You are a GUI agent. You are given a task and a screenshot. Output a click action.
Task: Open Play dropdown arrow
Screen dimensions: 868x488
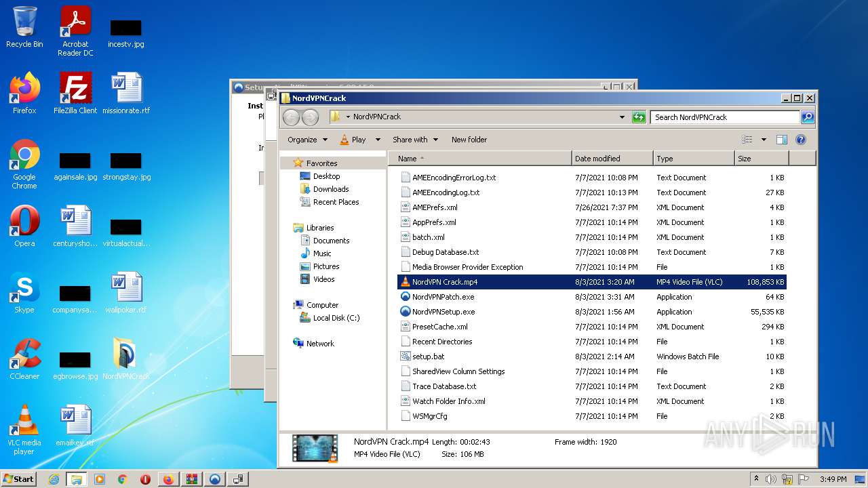378,140
